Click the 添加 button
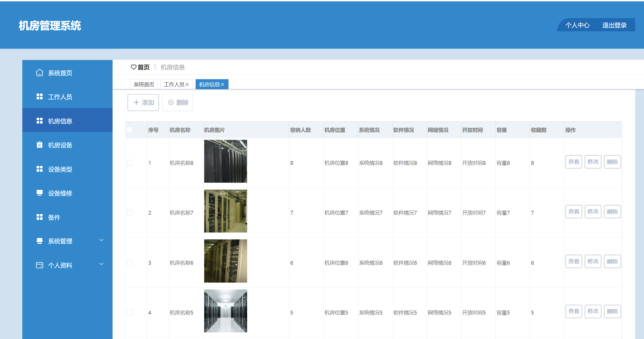The height and width of the screenshot is (339, 644). point(143,103)
